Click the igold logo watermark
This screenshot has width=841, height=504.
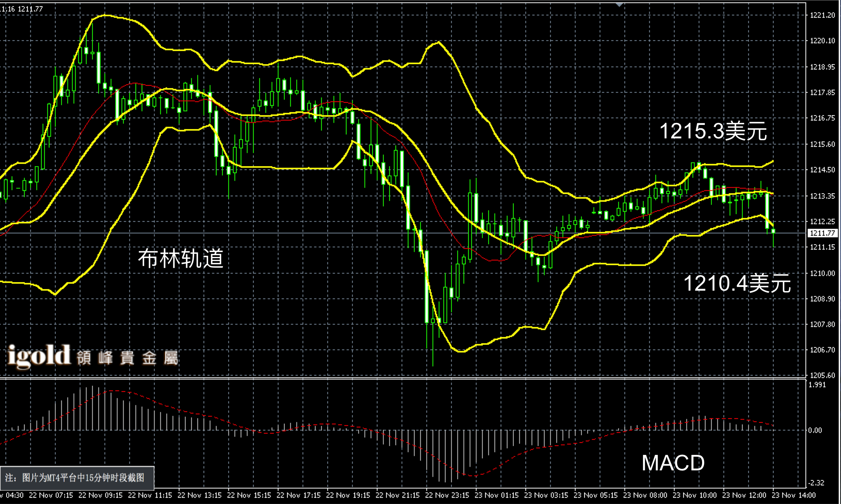(39, 356)
